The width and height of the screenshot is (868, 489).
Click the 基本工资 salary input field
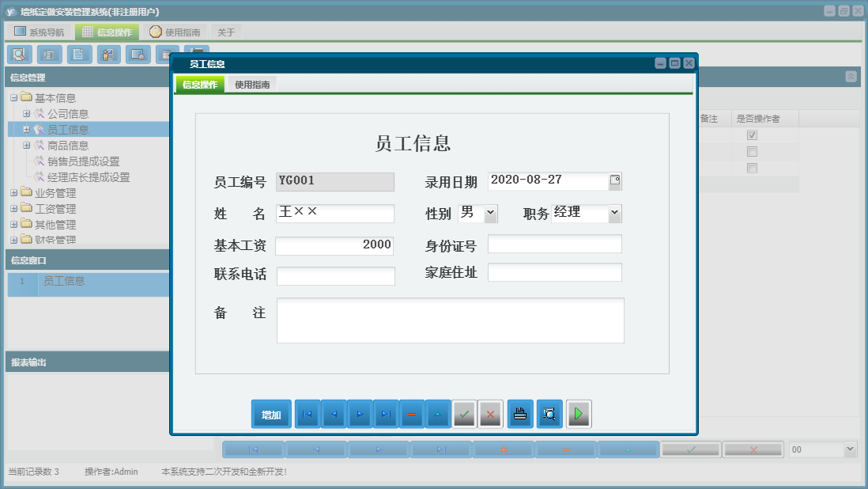click(334, 245)
